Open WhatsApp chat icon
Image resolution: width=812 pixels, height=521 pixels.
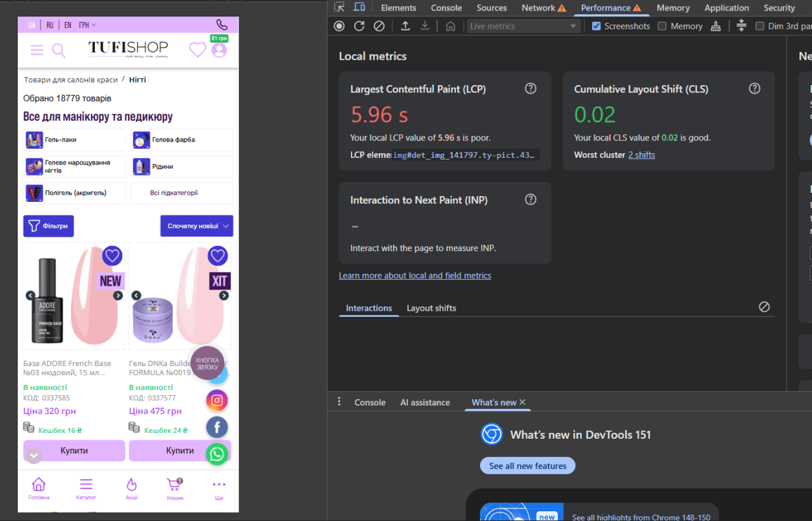[217, 454]
